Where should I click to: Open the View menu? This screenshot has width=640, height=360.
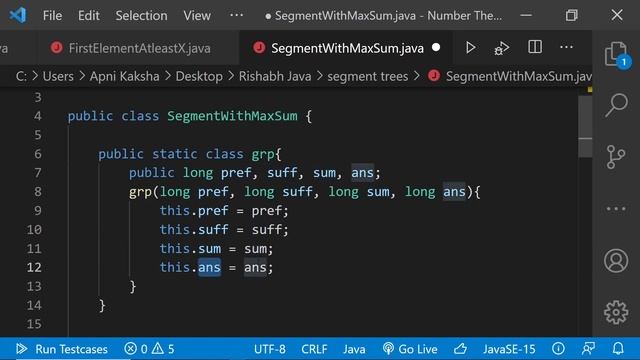click(x=197, y=16)
